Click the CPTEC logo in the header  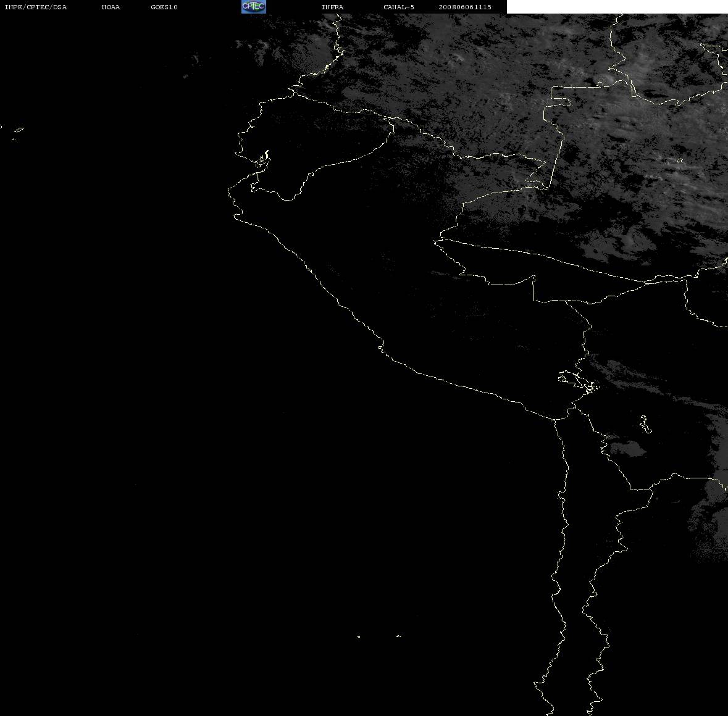pos(254,7)
